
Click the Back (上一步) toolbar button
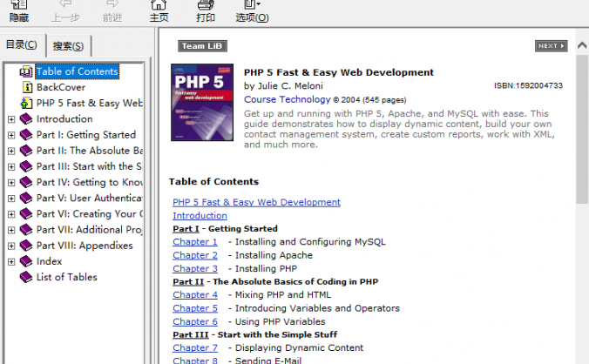(x=65, y=11)
